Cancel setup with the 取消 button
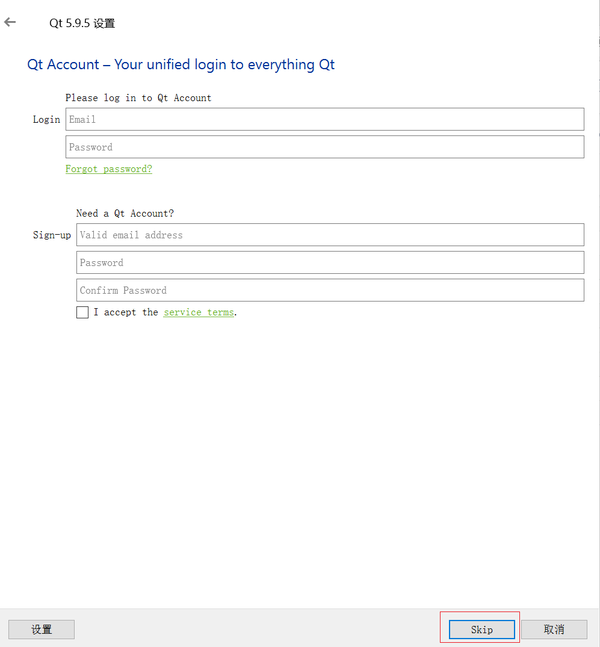This screenshot has width=600, height=647. coord(554,629)
